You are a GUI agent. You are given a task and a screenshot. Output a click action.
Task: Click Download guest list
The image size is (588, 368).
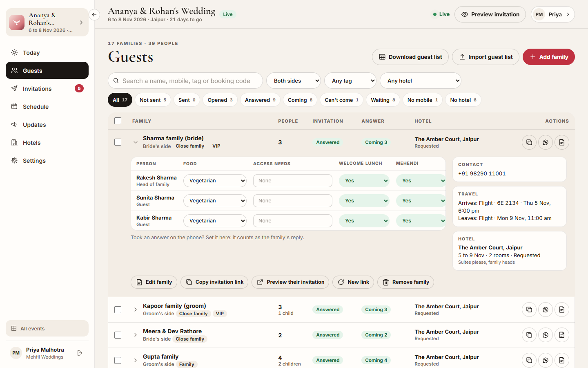410,57
